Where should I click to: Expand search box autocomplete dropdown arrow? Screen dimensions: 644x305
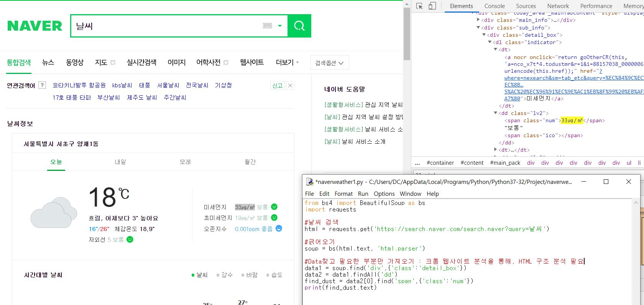point(280,26)
